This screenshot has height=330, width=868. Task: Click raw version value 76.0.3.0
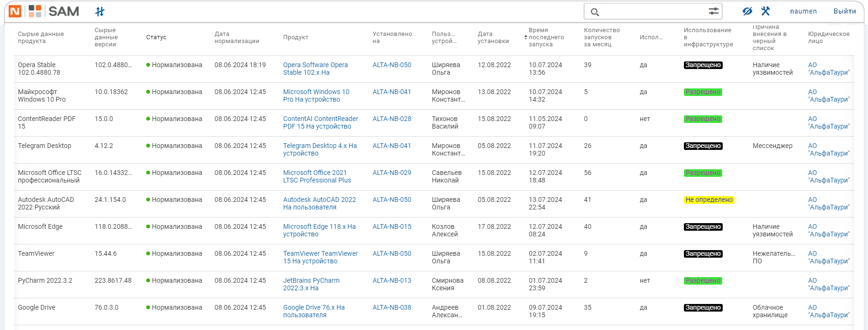point(106,307)
